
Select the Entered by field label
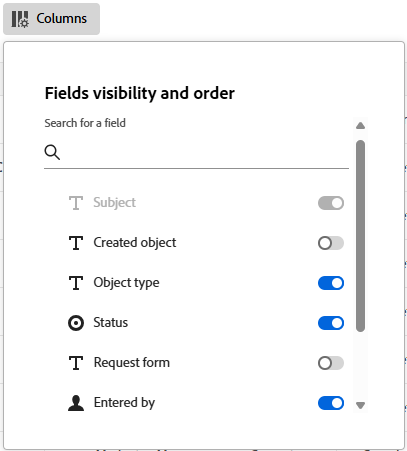(x=124, y=403)
